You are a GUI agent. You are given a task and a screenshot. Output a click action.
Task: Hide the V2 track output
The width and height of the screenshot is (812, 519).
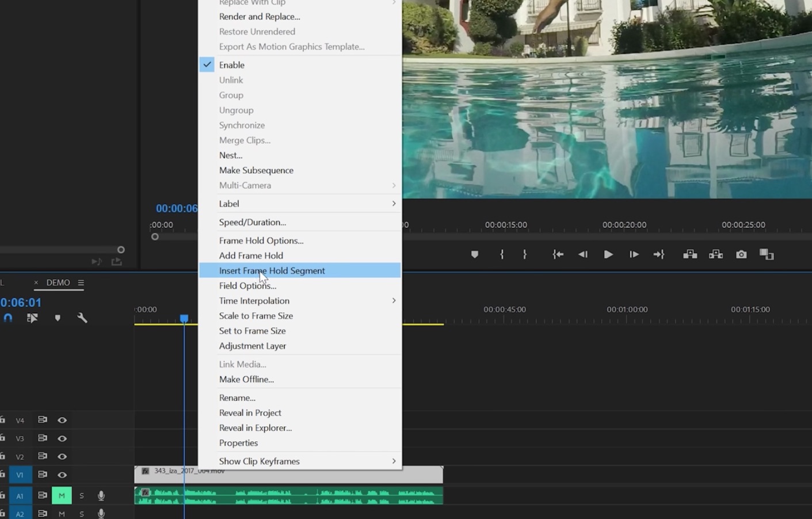click(62, 456)
